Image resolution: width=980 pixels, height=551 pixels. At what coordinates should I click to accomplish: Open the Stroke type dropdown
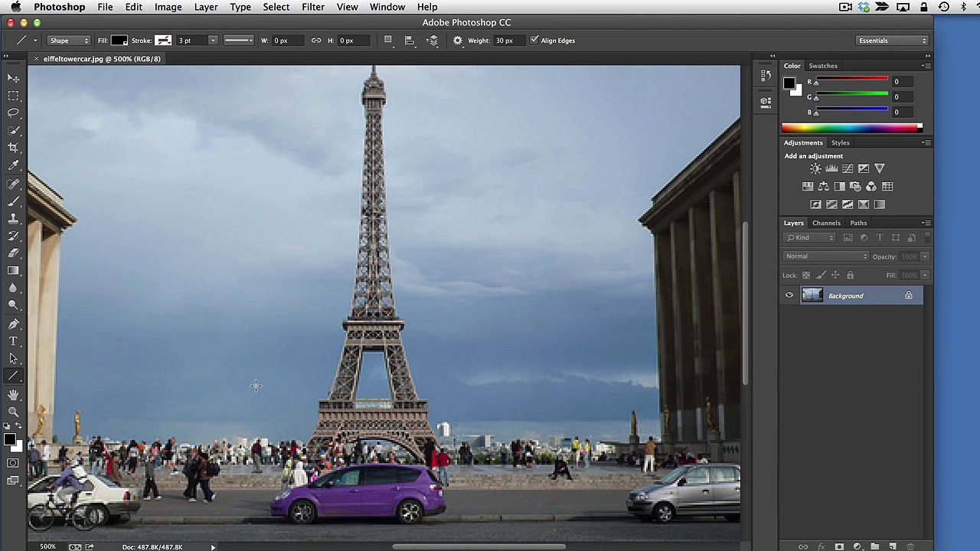(x=163, y=41)
